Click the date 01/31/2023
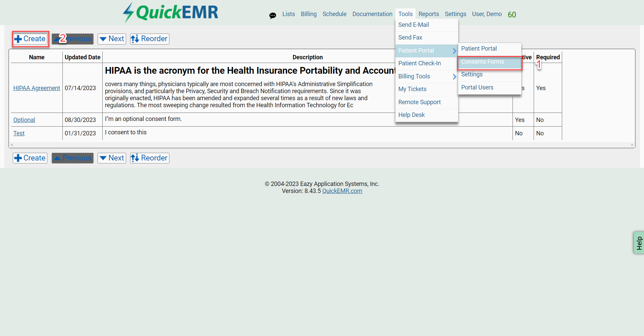Image resolution: width=644 pixels, height=336 pixels. [x=80, y=133]
